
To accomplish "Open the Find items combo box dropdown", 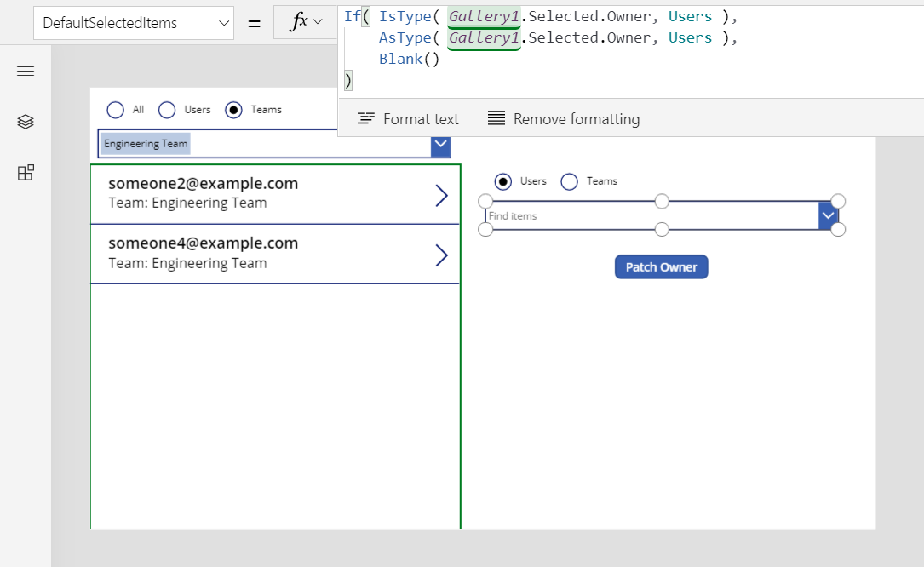I will click(829, 215).
